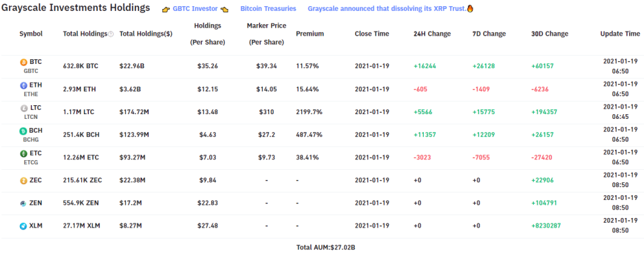The image size is (644, 253).
Task: Click the fire icon after XRP Trust announcement
Action: 470,9
